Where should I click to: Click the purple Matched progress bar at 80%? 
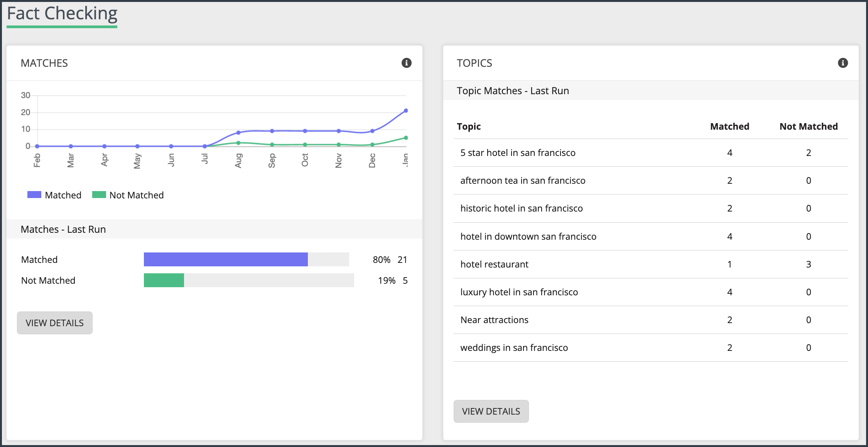pos(226,259)
